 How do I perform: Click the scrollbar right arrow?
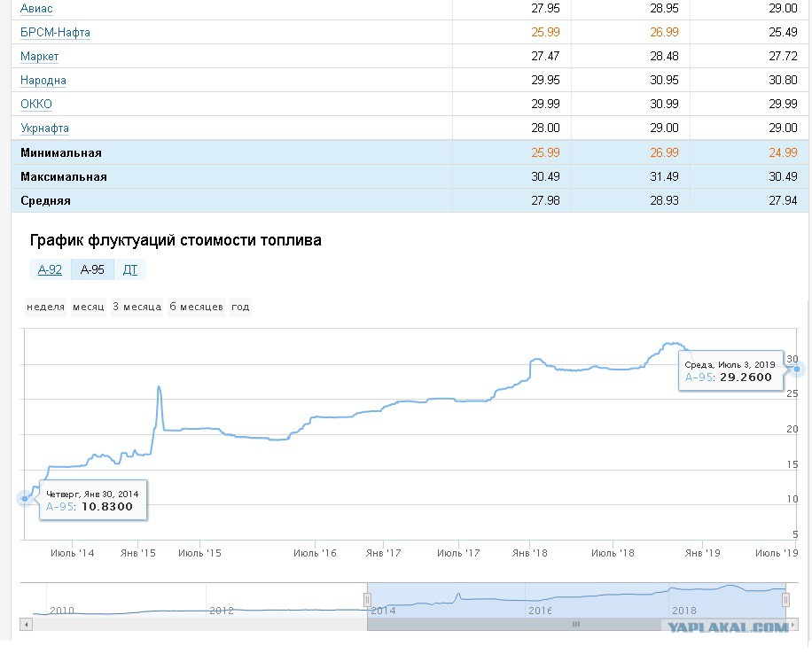[x=792, y=625]
